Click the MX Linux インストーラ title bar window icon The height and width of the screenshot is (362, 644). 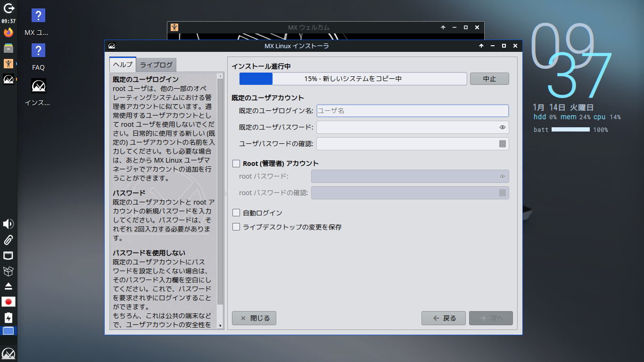click(x=112, y=46)
